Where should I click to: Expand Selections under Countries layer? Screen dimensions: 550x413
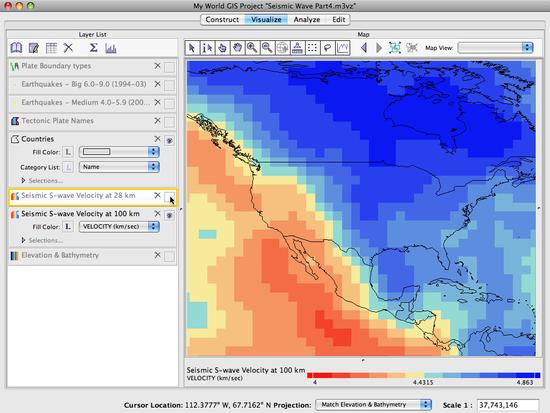tap(42, 181)
